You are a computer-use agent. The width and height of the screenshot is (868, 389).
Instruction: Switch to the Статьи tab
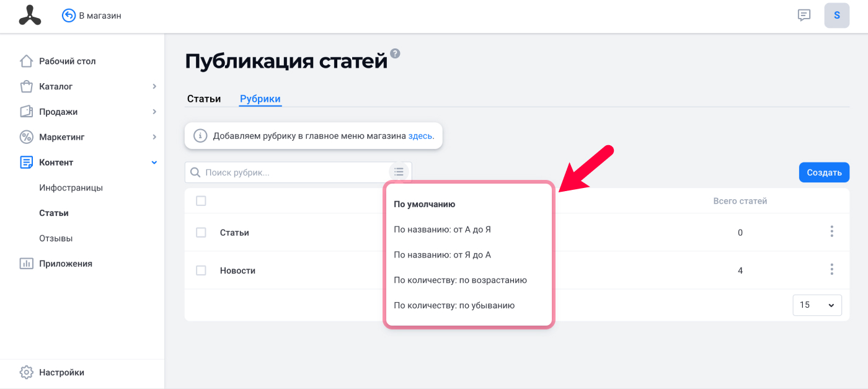(x=204, y=99)
